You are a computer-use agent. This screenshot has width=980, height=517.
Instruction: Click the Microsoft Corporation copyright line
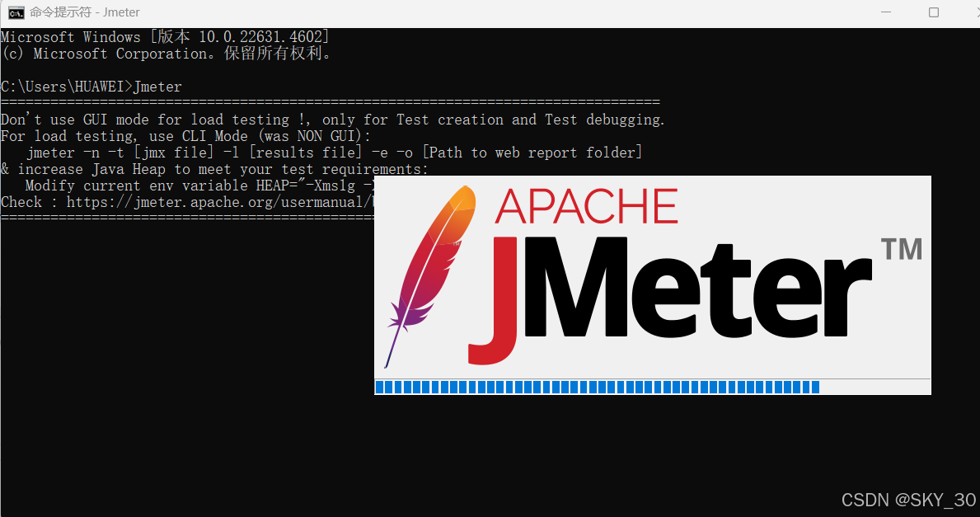click(x=166, y=54)
